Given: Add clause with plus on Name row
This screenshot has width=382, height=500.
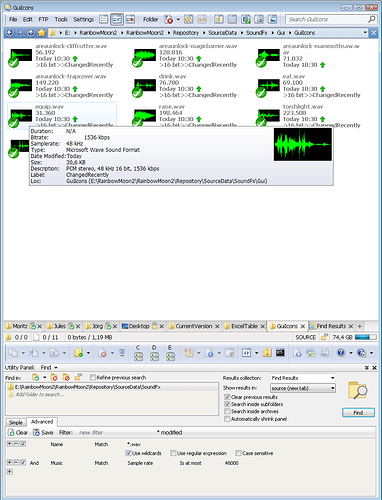Looking at the screenshot, I should coord(9,444).
